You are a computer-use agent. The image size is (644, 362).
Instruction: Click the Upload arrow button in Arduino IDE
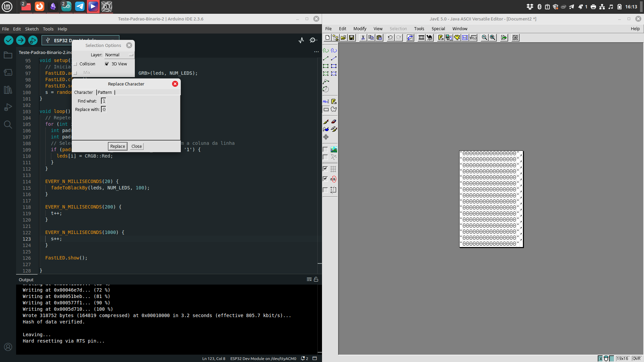21,40
